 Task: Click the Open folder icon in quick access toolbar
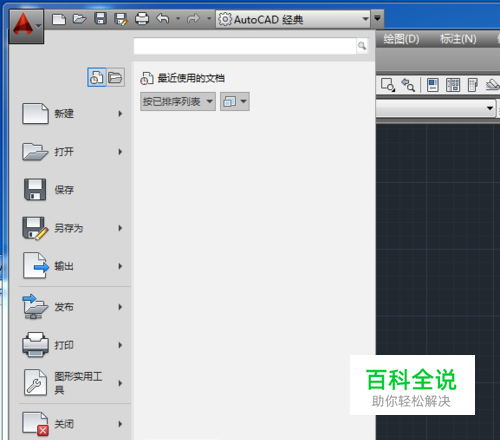pos(79,19)
